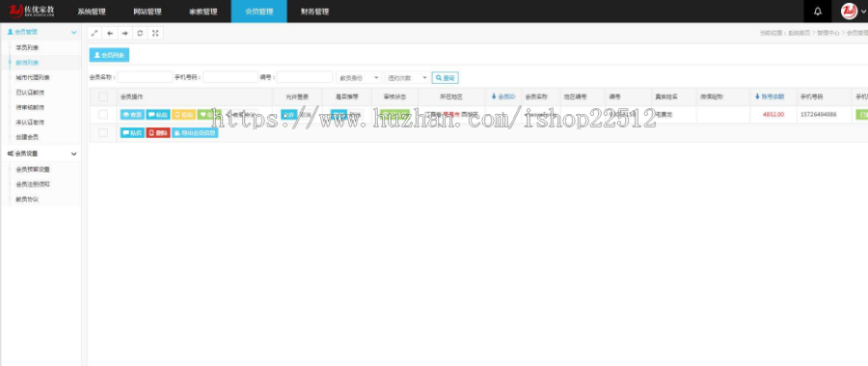The height and width of the screenshot is (366, 868).
Task: Sort the table by 会员ID column
Action: (503, 97)
